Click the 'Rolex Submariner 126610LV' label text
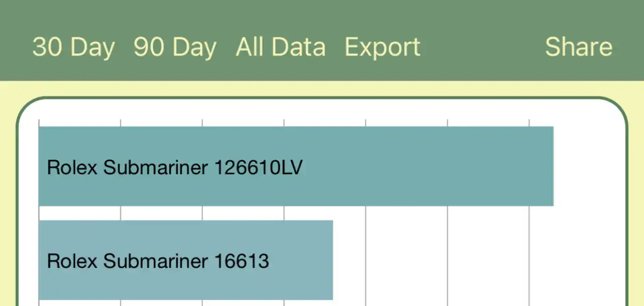This screenshot has width=644, height=306. click(175, 167)
